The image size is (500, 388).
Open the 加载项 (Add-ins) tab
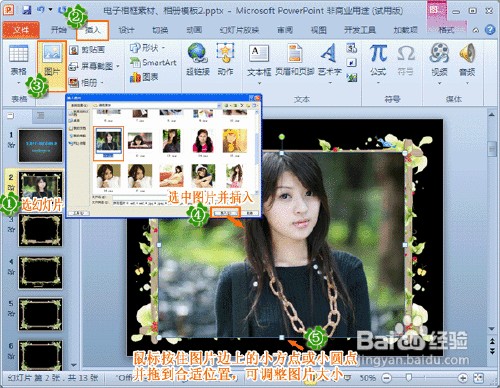pos(405,30)
